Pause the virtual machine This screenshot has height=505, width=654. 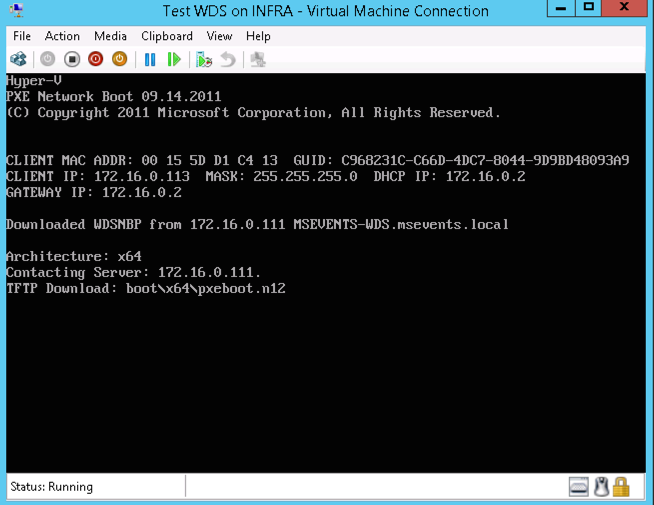(x=150, y=59)
